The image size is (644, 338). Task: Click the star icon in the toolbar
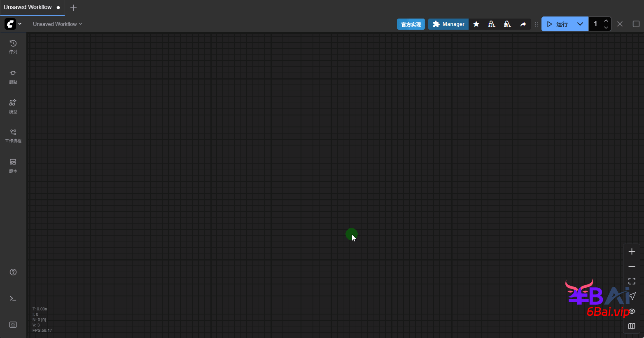pos(476,24)
